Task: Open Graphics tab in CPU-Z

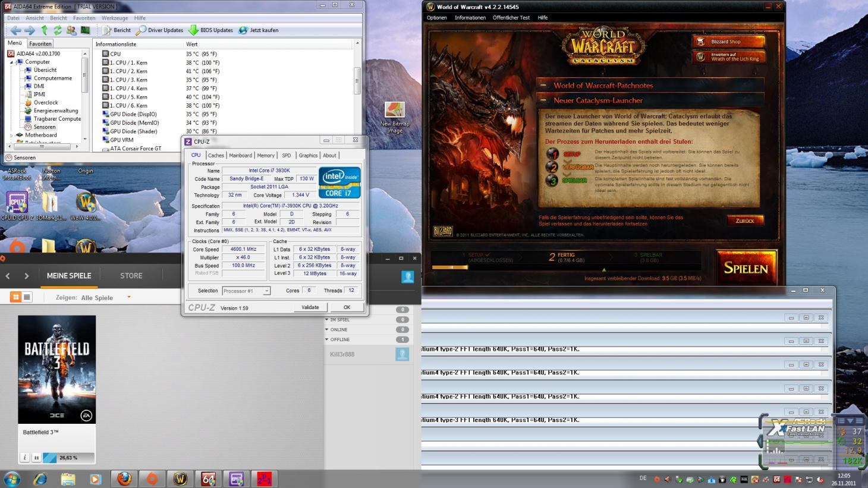Action: point(308,156)
